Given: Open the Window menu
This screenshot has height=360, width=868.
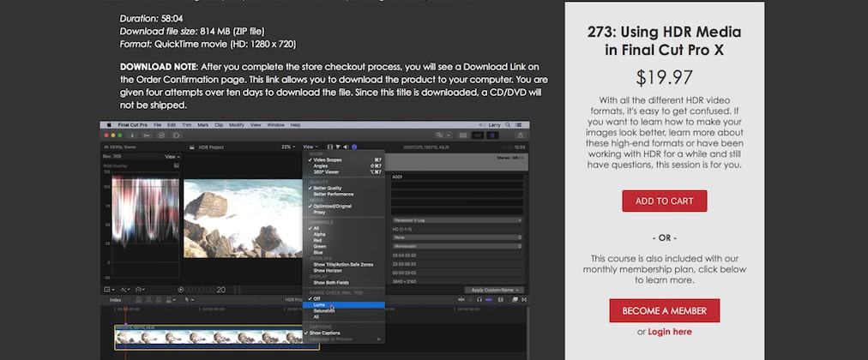Looking at the screenshot, I should point(275,125).
